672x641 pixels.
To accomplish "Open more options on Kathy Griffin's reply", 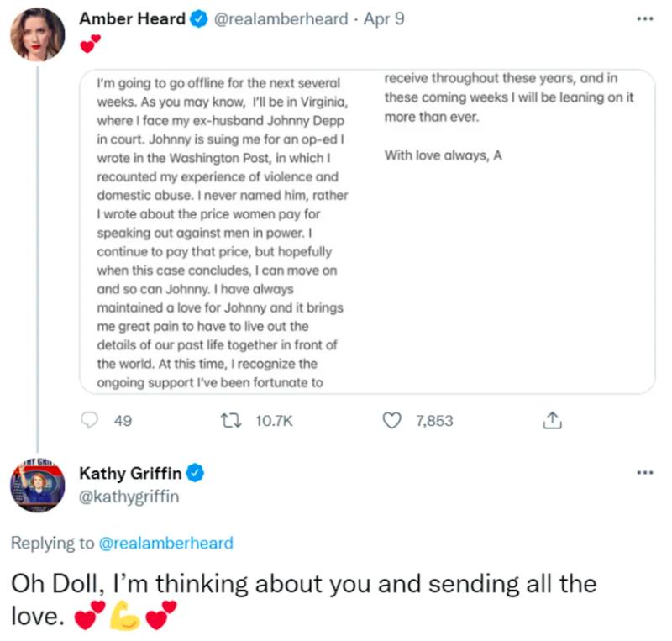I will [644, 473].
